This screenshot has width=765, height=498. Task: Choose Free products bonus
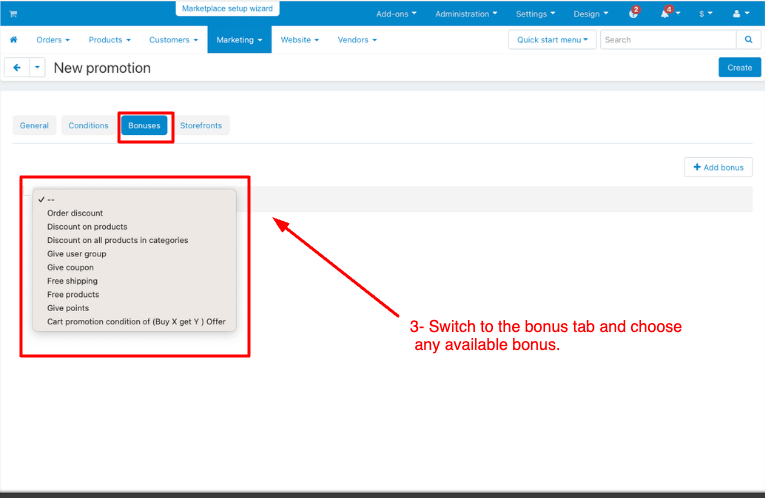tap(134, 295)
